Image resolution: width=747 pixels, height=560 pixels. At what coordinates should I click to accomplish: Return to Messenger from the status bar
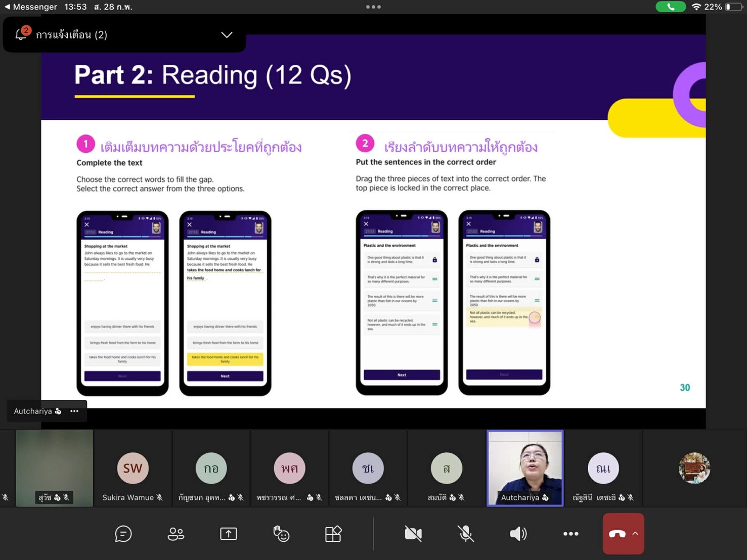tap(30, 7)
